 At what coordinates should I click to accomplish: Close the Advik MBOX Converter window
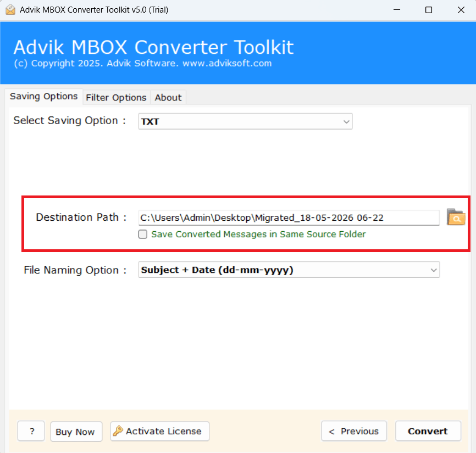click(461, 10)
